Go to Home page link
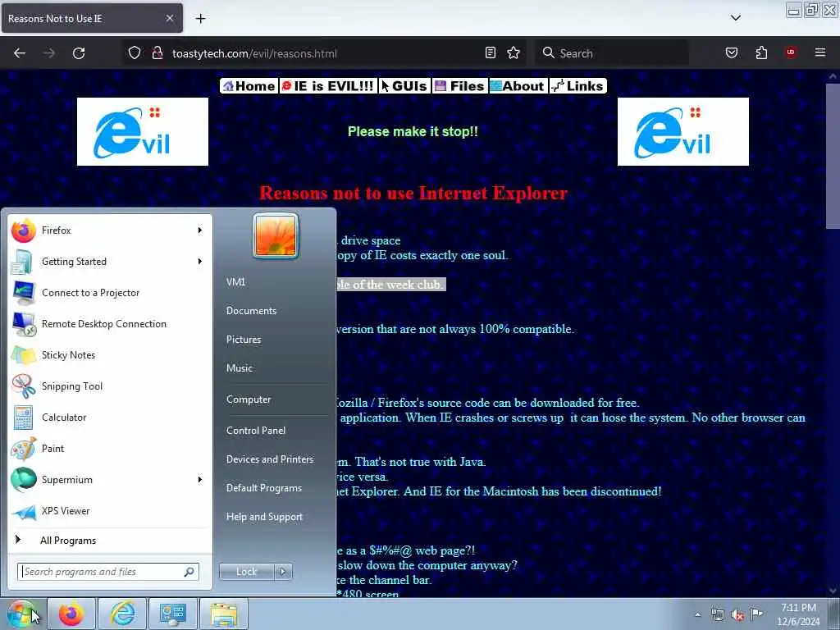 click(x=249, y=85)
